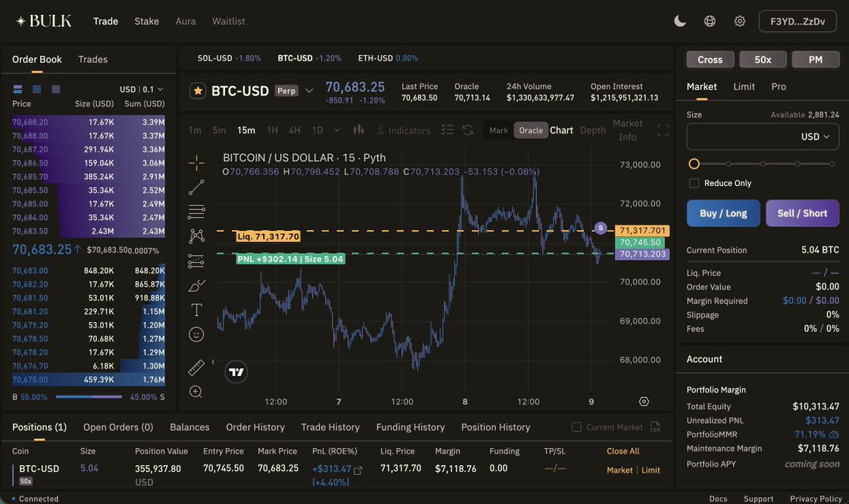The height and width of the screenshot is (504, 849).
Task: Click the BULK logo
Action: [x=43, y=21]
